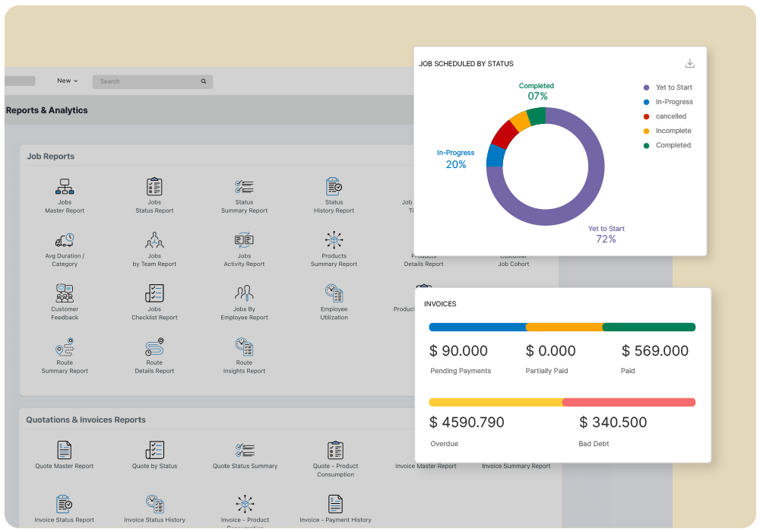760x532 pixels.
Task: Toggle In-Progress legend item
Action: (x=673, y=102)
